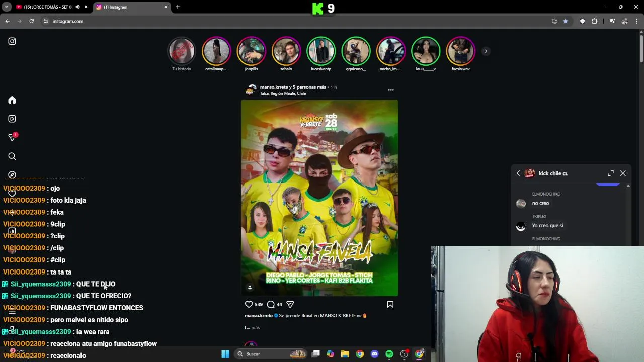Click the chat panel scroll up arrow
Image resolution: width=644 pixels, height=362 pixels.
click(x=628, y=186)
